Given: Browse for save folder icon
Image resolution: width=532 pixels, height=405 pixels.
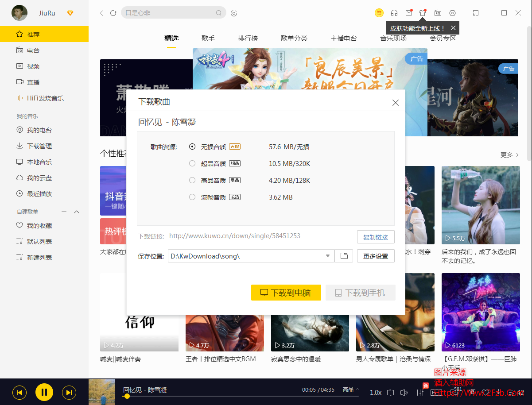Looking at the screenshot, I should click(344, 256).
